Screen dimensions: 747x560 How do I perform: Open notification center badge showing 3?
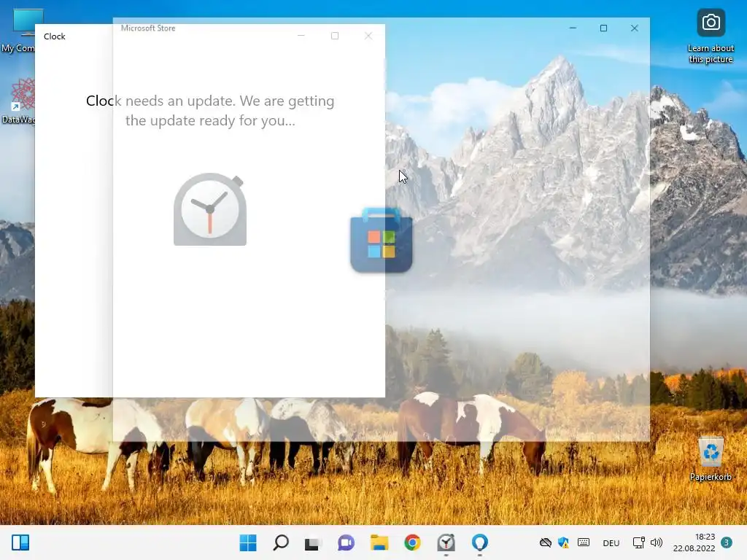[x=727, y=542]
